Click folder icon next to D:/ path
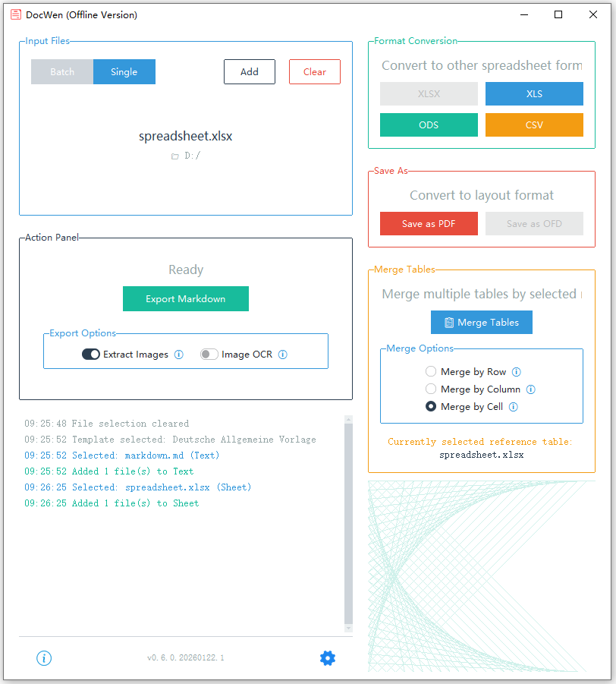The image size is (616, 684). [x=174, y=156]
